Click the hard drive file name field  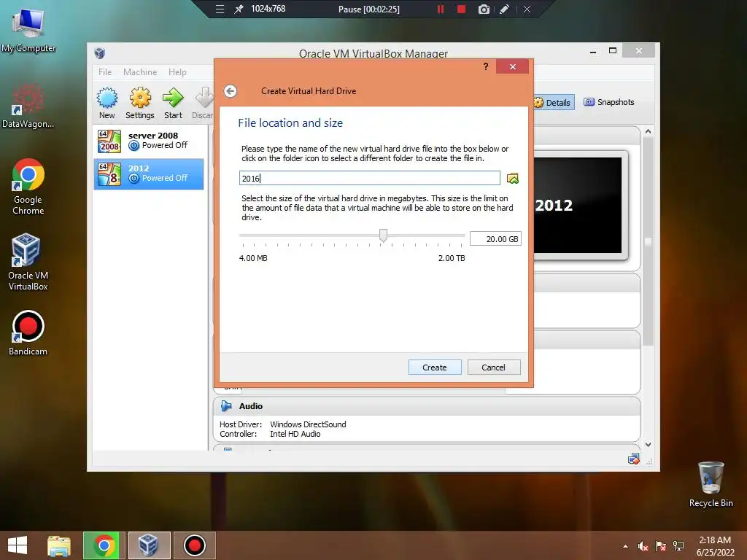tap(370, 178)
